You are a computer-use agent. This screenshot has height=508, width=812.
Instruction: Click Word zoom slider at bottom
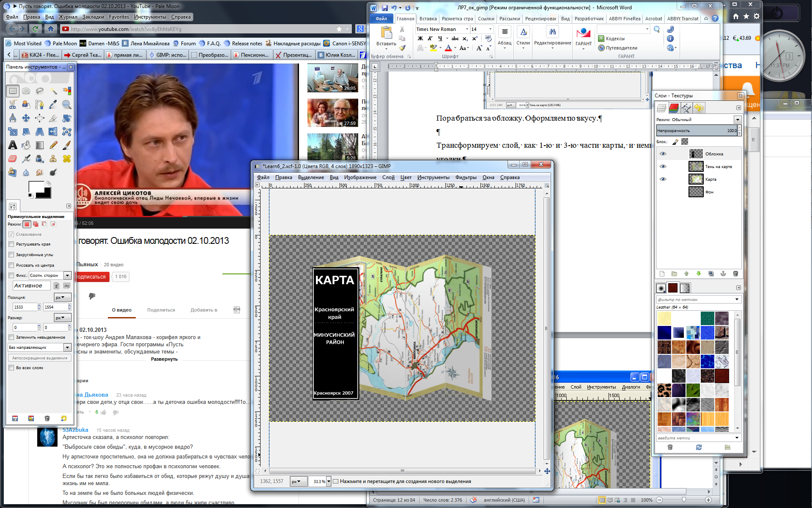click(683, 500)
